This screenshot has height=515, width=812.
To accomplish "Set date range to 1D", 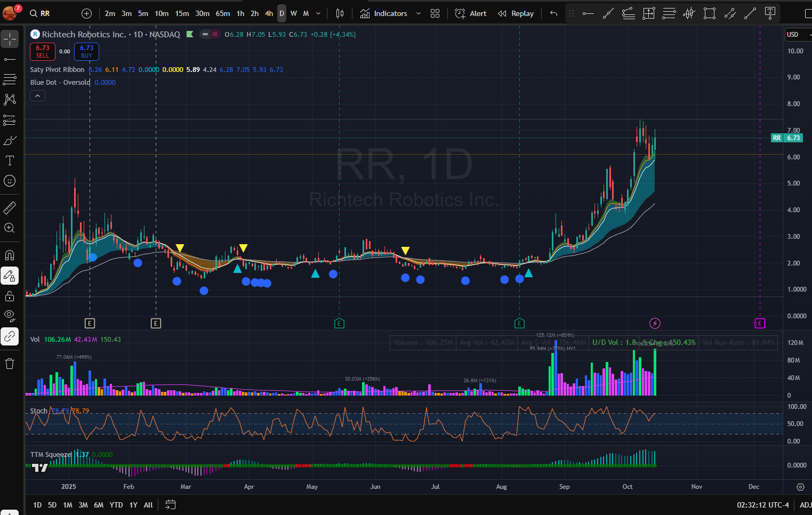I will point(37,505).
